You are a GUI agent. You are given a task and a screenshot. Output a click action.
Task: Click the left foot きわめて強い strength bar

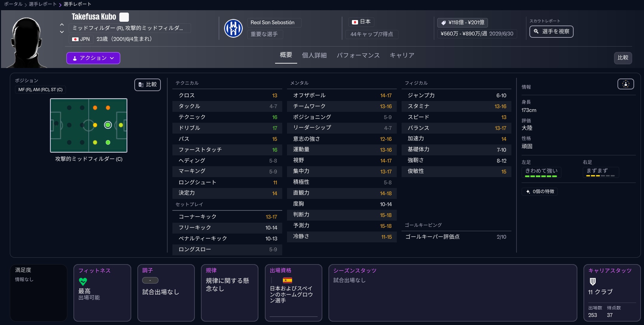[541, 176]
